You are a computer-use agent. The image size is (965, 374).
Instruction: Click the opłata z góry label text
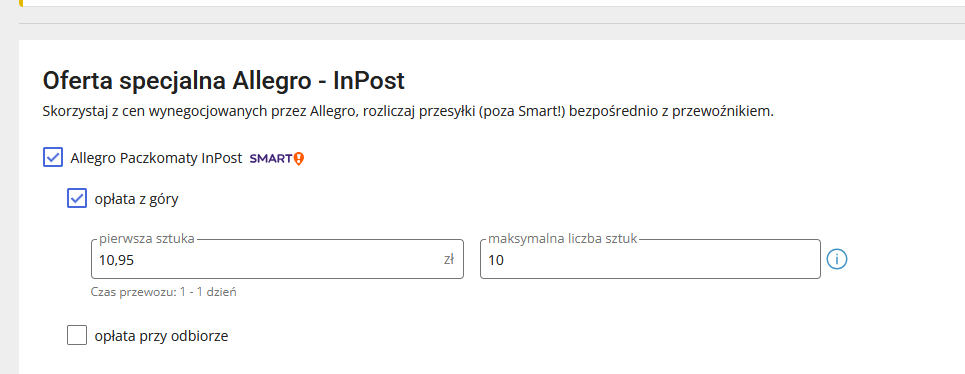[137, 199]
